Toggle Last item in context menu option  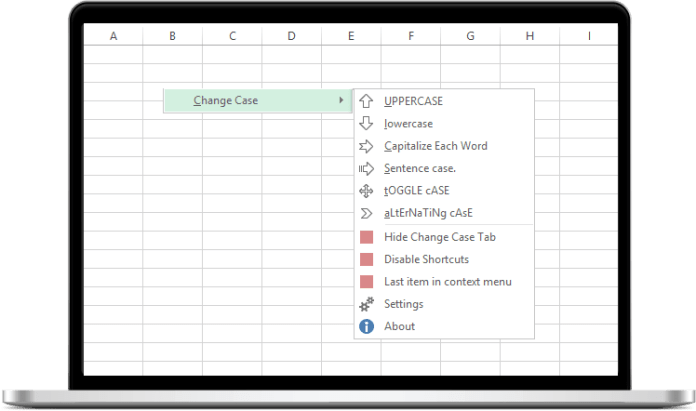point(447,281)
